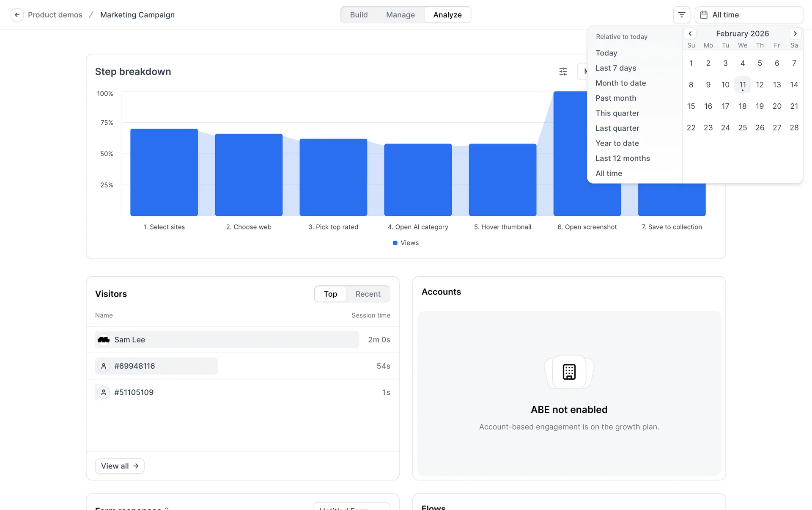Go to next month in calendar
Image resolution: width=812 pixels, height=510 pixels.
click(x=795, y=33)
